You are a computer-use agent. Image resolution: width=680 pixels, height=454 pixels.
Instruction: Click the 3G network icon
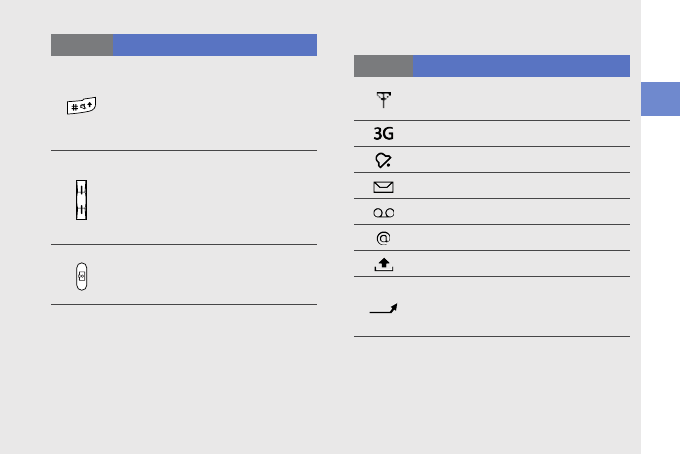383,134
